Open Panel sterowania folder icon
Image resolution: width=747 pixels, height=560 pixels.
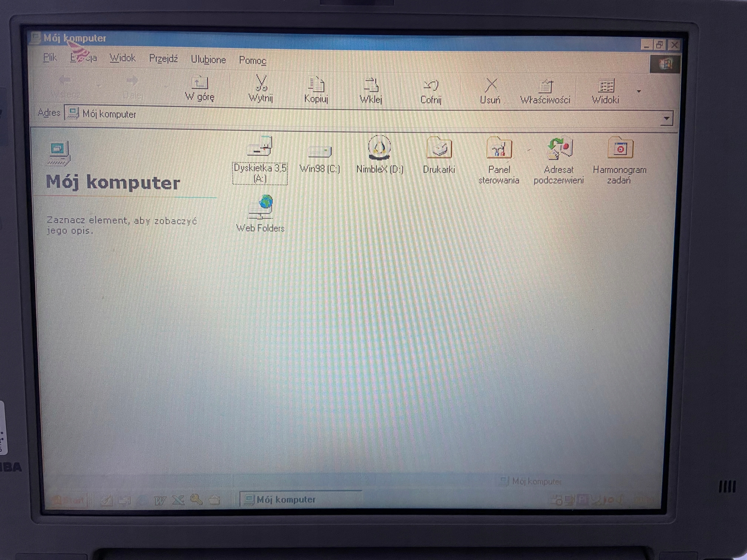[499, 148]
